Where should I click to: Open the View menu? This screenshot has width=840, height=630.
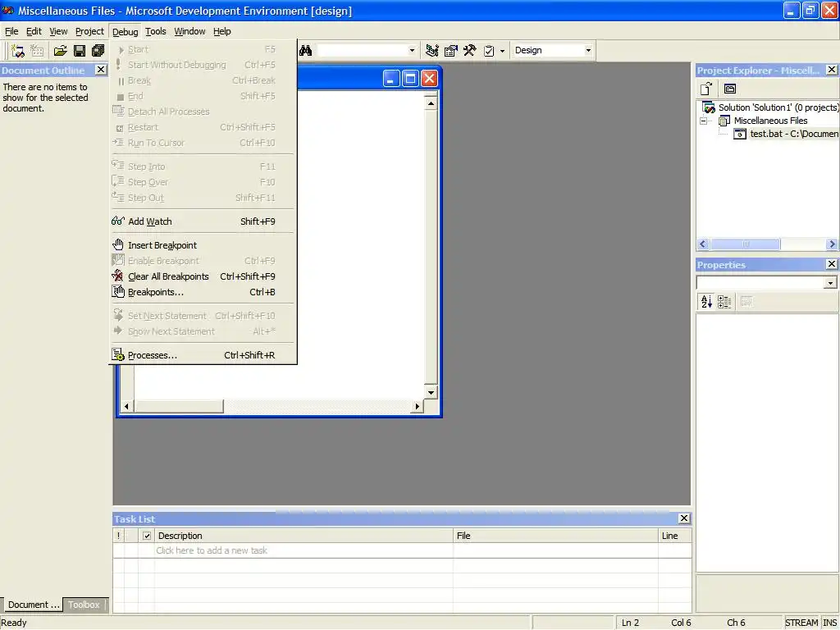pos(58,32)
